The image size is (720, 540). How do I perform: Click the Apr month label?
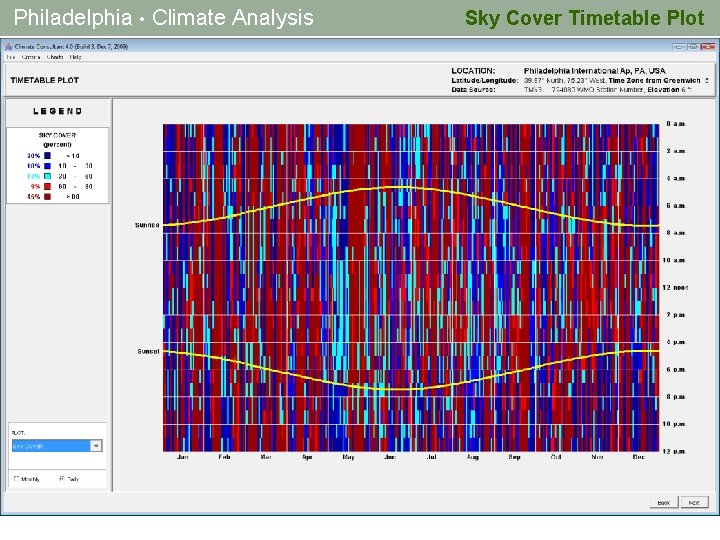pos(307,457)
